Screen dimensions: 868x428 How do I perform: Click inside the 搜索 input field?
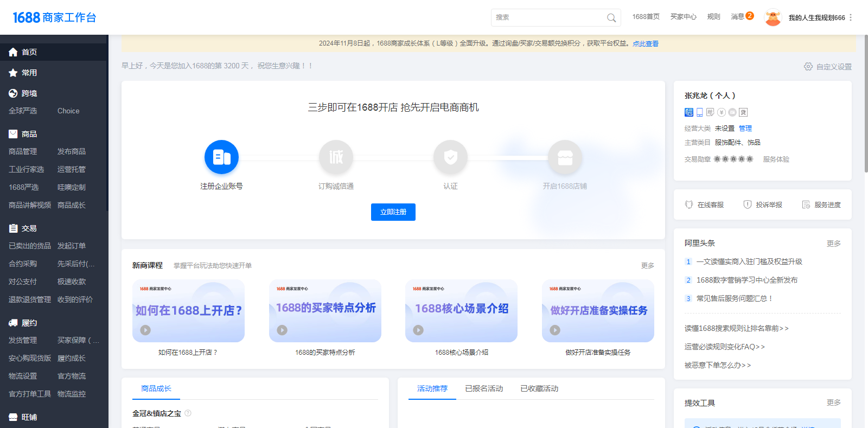point(548,17)
